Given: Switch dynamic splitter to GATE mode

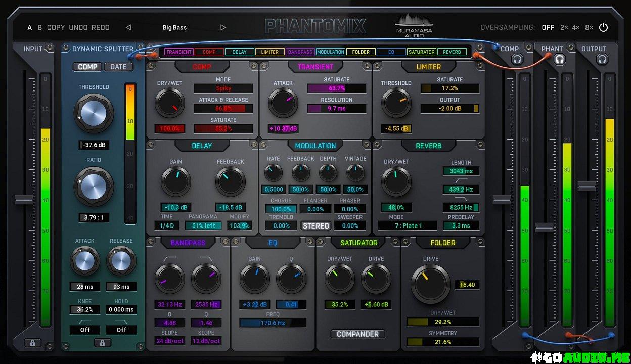Looking at the screenshot, I should (x=118, y=67).
